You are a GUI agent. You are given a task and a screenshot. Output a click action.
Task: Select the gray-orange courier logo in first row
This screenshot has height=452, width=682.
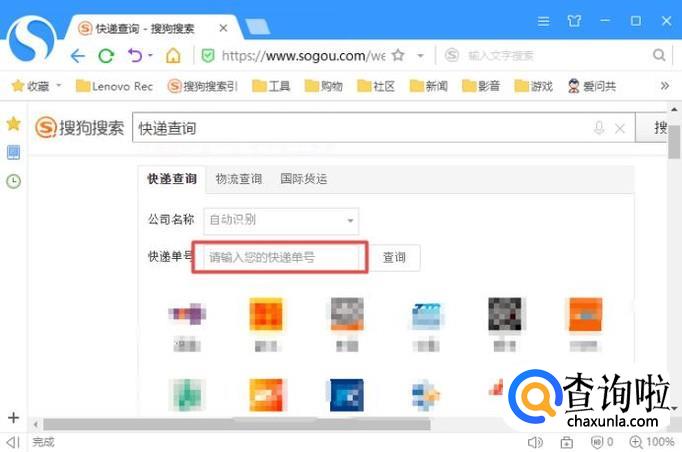click(347, 314)
